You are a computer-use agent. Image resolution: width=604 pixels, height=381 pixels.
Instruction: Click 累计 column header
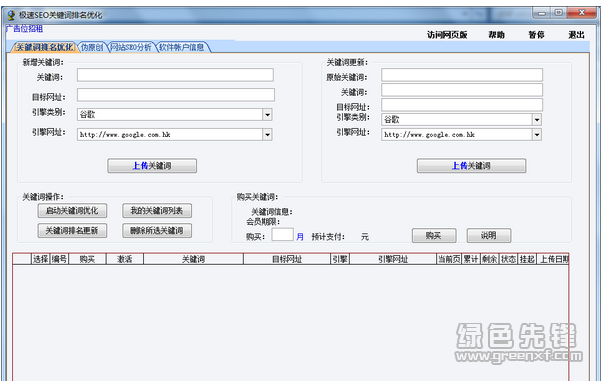tap(471, 259)
